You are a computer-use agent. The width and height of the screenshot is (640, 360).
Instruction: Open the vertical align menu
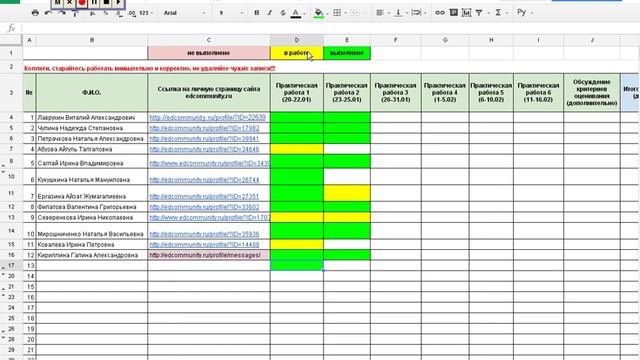tap(400, 13)
